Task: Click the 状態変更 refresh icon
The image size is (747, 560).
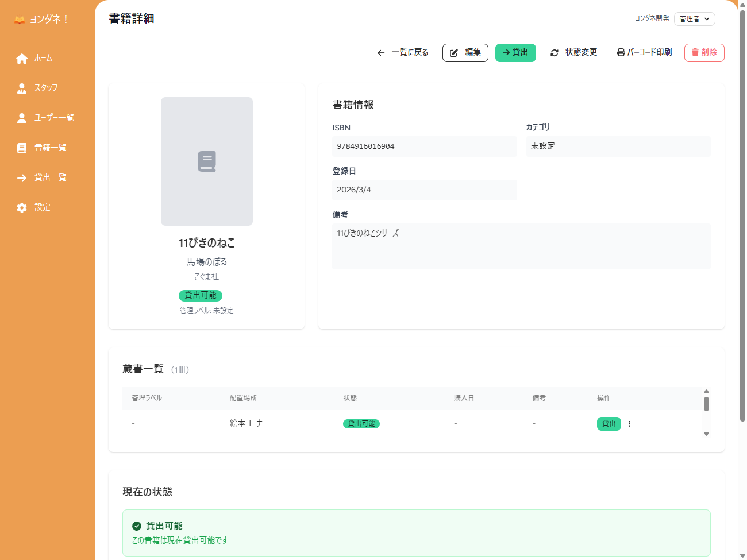Action: pyautogui.click(x=554, y=52)
